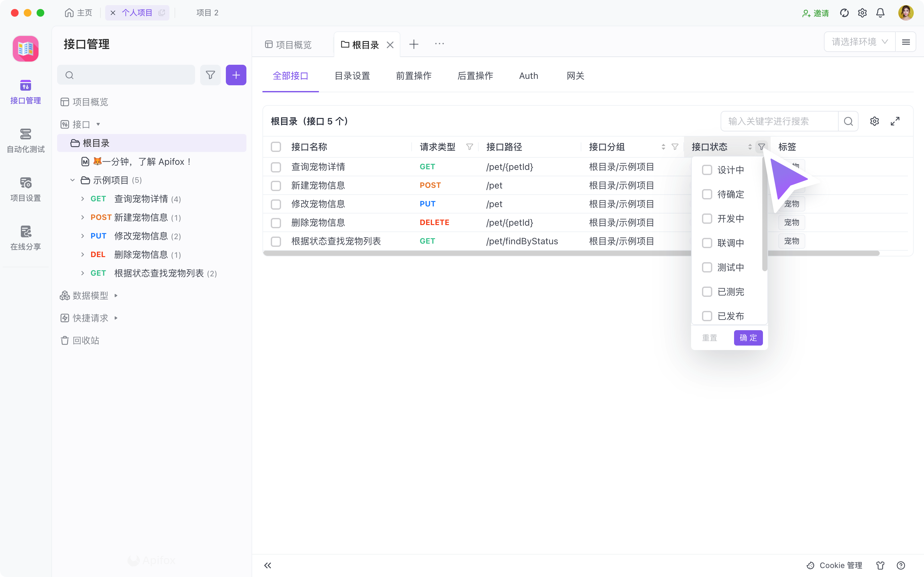Expand the table to fullscreen view
This screenshot has width=924, height=577.
point(895,121)
